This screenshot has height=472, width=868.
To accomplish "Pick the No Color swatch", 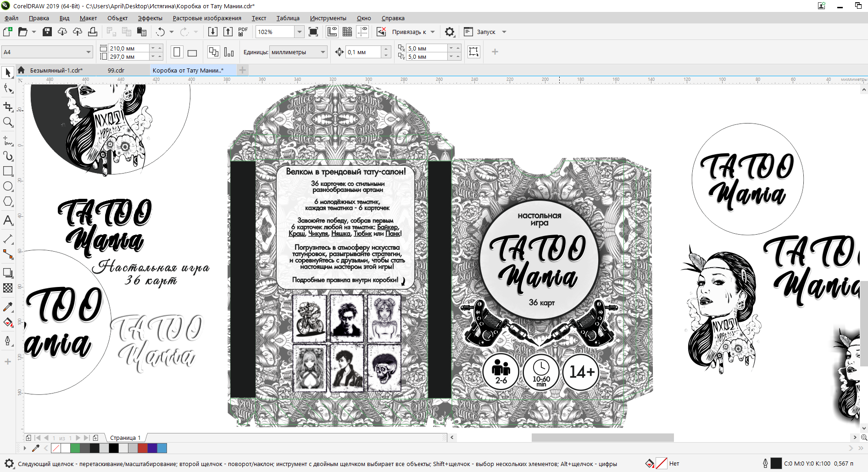I will pos(56,448).
